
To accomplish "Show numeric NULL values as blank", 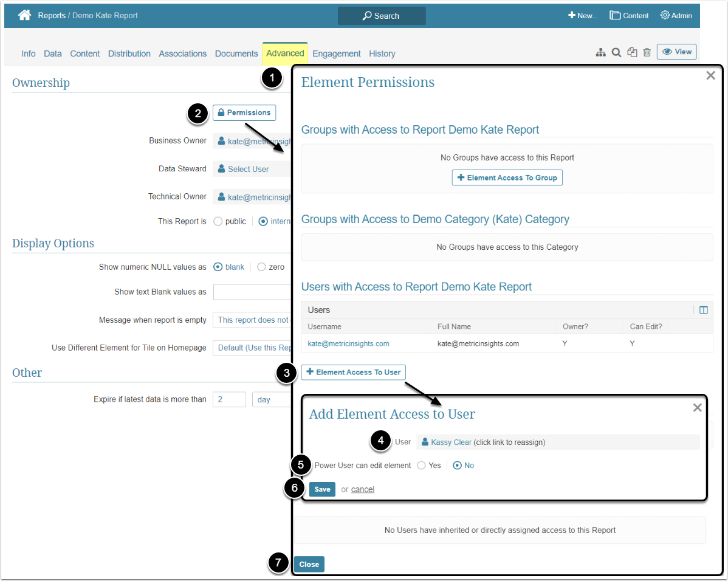I will click(218, 267).
